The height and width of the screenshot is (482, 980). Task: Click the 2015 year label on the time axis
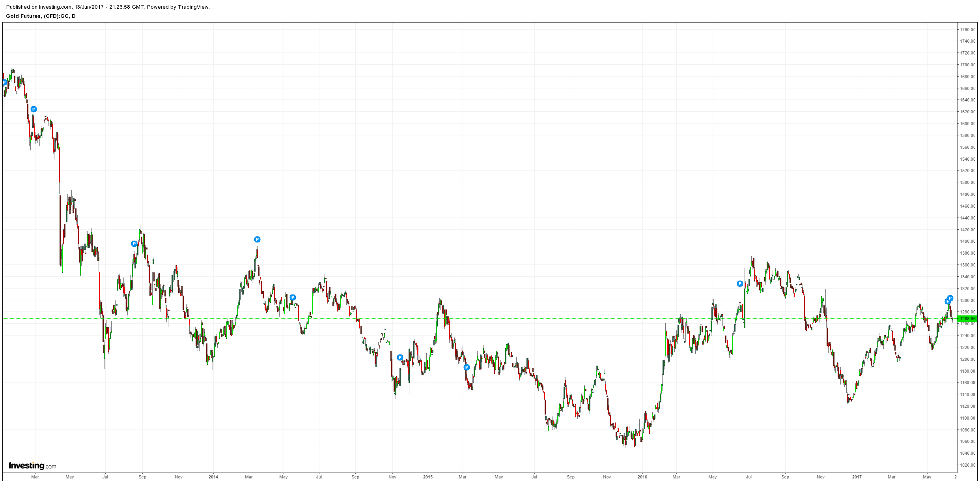click(x=427, y=477)
